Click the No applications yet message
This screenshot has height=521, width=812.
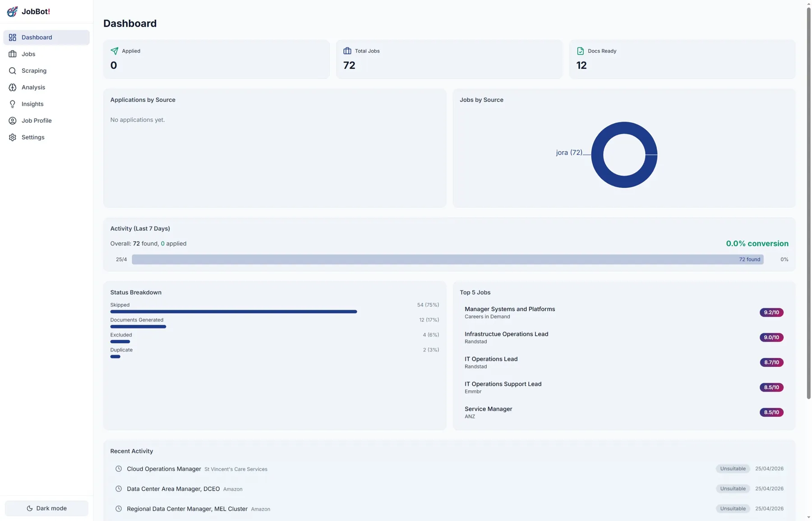[x=138, y=120]
